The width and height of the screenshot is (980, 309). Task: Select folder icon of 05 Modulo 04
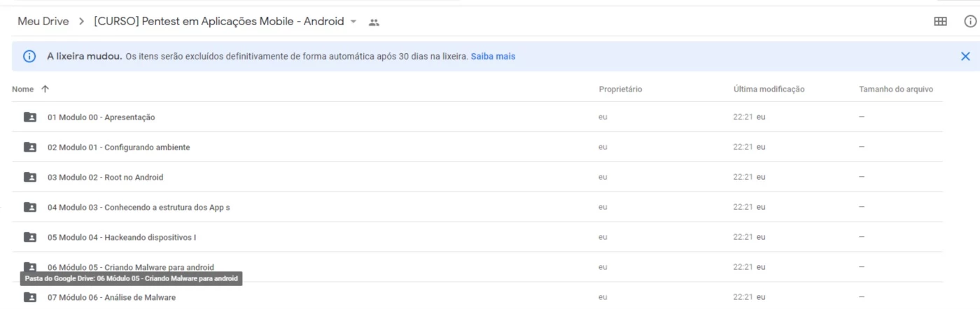30,238
